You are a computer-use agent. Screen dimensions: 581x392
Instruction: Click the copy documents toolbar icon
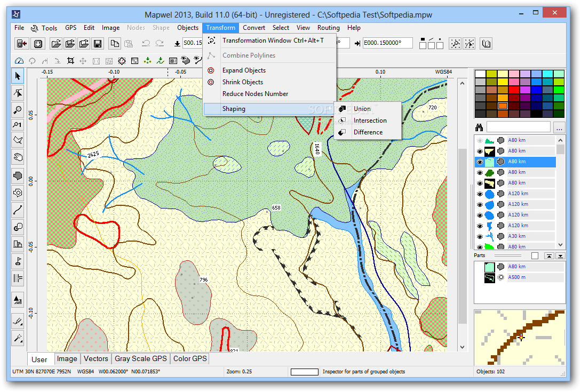click(x=115, y=44)
